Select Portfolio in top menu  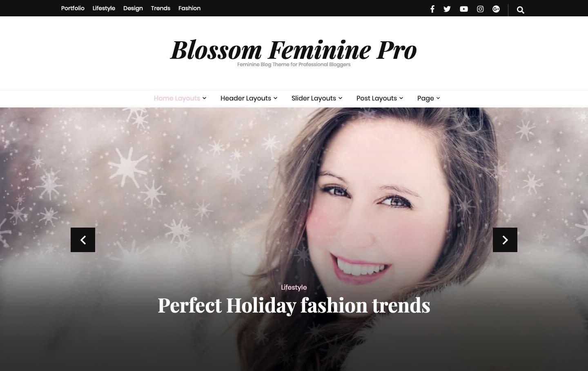click(x=73, y=8)
